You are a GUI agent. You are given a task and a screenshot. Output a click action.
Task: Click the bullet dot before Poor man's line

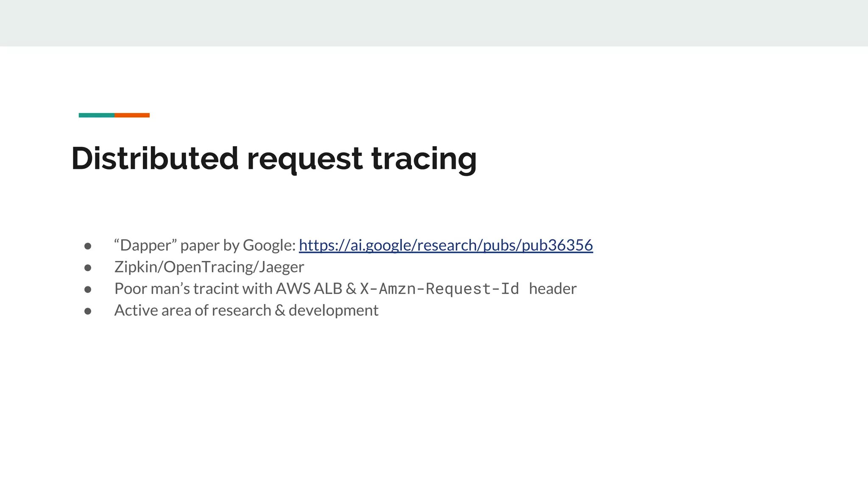(x=88, y=289)
